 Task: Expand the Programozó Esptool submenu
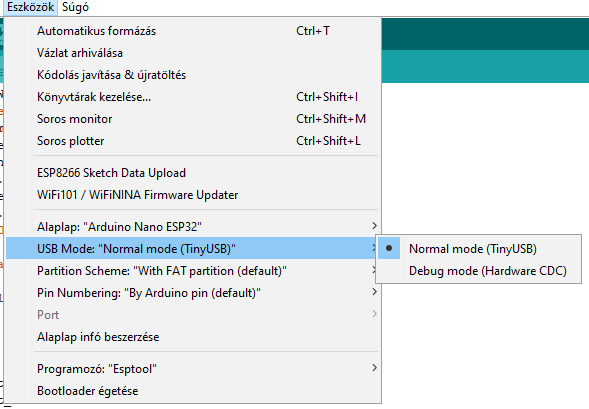tap(192, 369)
